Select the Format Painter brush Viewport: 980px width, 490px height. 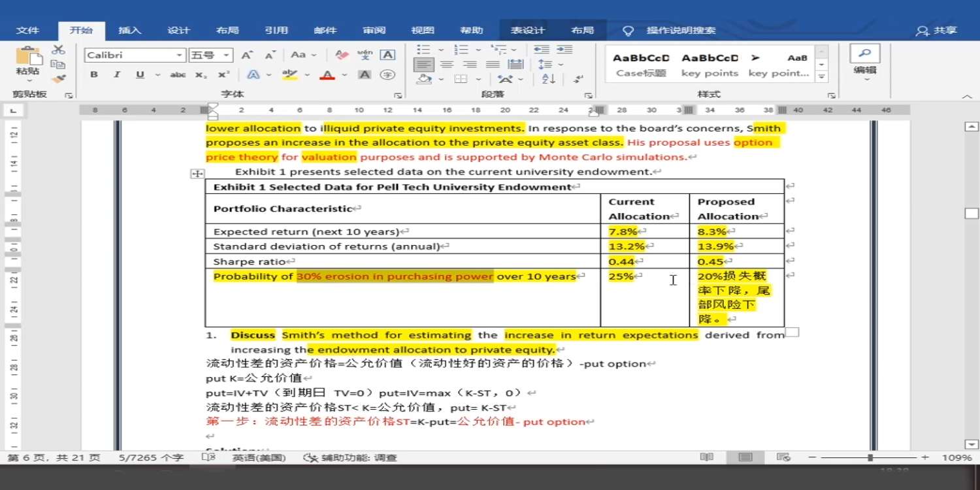click(x=59, y=78)
